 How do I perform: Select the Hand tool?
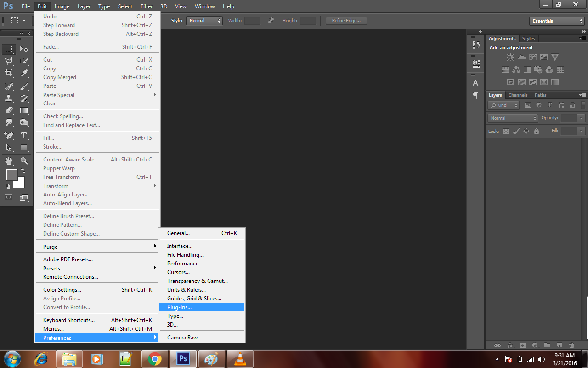9,161
